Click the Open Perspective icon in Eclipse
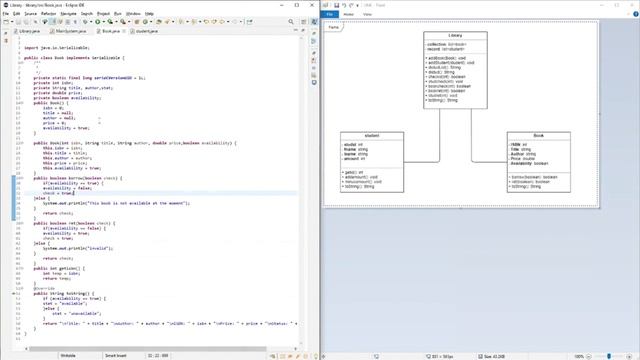The height and width of the screenshot is (360, 640). pos(304,22)
